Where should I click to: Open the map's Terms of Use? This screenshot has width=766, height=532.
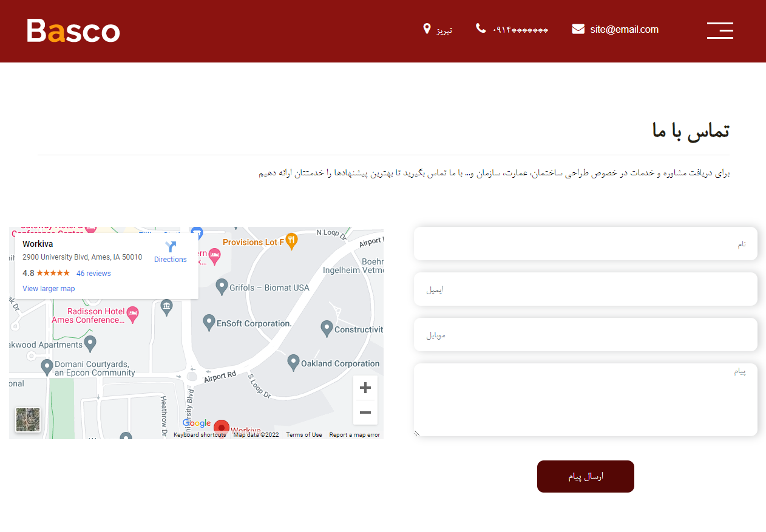coord(303,434)
